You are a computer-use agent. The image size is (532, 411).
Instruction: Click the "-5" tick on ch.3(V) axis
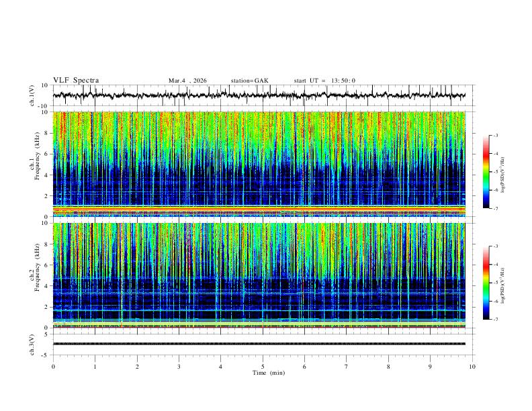point(46,355)
